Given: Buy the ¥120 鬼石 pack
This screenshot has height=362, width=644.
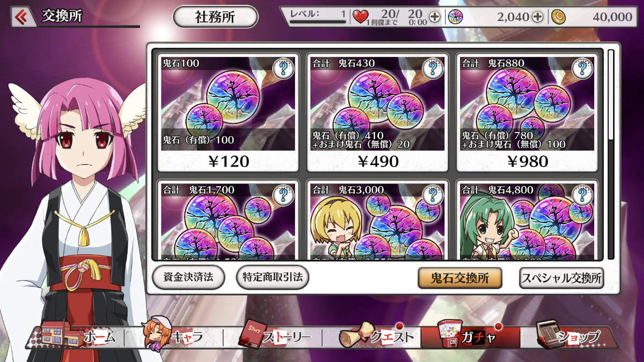Looking at the screenshot, I should (229, 112).
